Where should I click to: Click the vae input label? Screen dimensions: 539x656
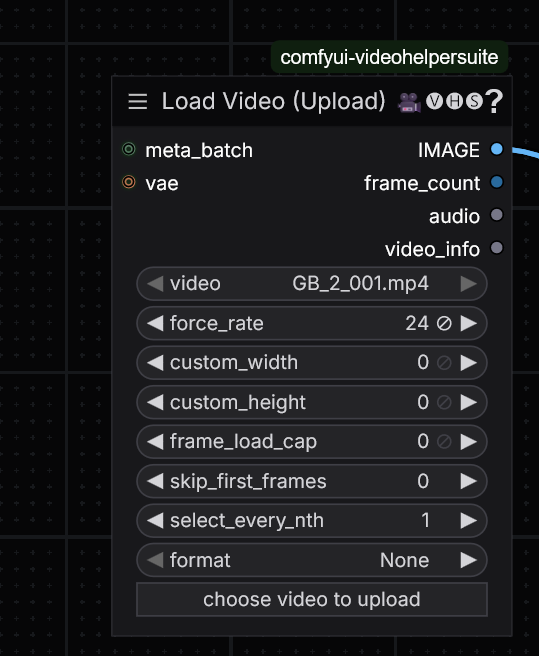pyautogui.click(x=162, y=184)
